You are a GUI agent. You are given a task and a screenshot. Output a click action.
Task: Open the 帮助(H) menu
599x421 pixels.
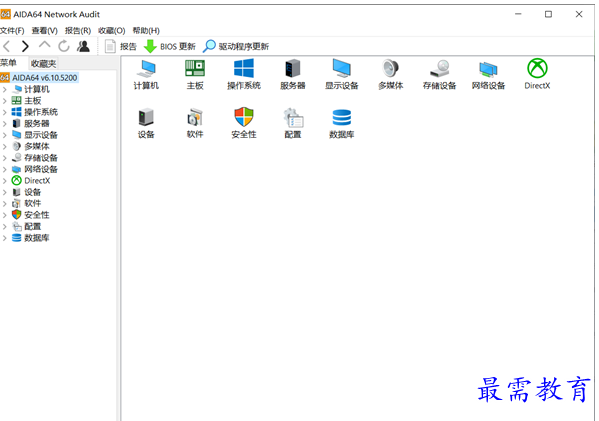pos(146,31)
